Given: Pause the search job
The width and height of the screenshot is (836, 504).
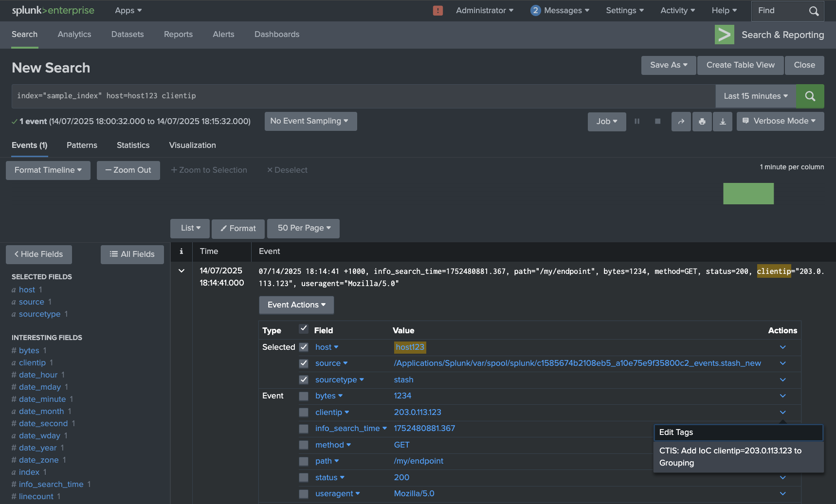Looking at the screenshot, I should [x=636, y=122].
